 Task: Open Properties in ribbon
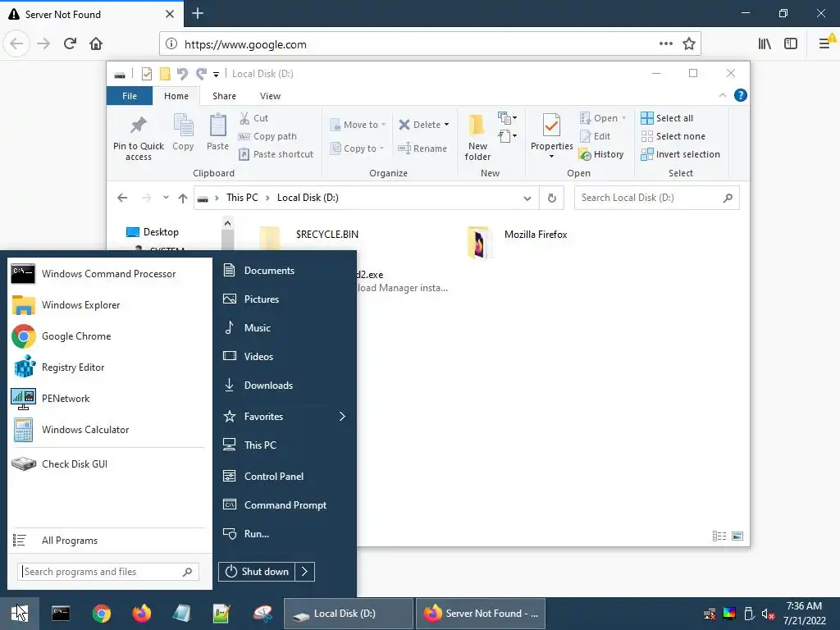552,136
